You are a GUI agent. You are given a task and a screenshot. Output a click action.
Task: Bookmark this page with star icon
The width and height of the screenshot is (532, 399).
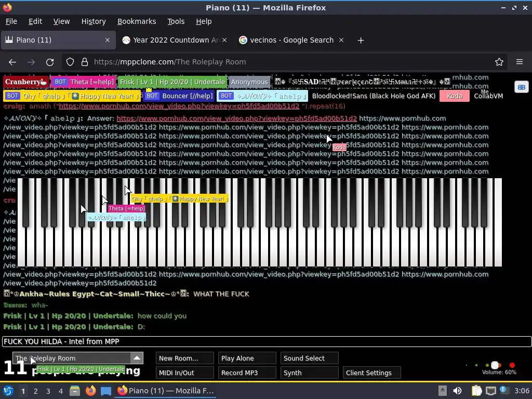499,62
